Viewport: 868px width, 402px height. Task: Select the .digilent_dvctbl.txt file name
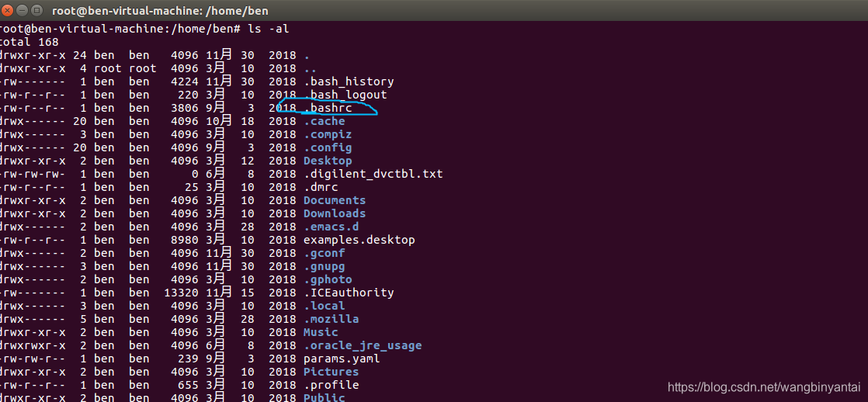click(373, 175)
